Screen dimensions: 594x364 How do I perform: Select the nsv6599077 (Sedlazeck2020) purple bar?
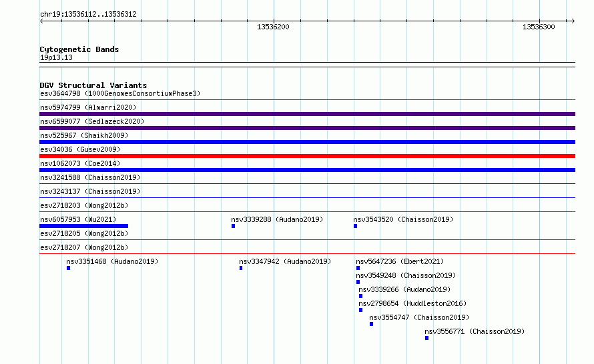tap(307, 128)
